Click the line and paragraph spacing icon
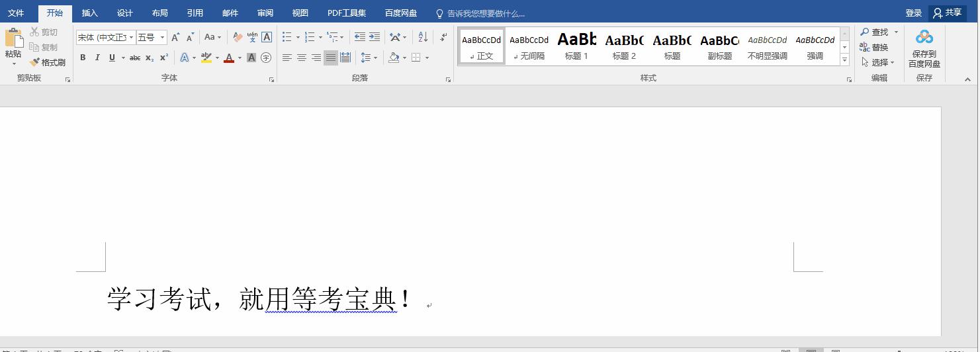The height and width of the screenshot is (352, 980). (366, 58)
